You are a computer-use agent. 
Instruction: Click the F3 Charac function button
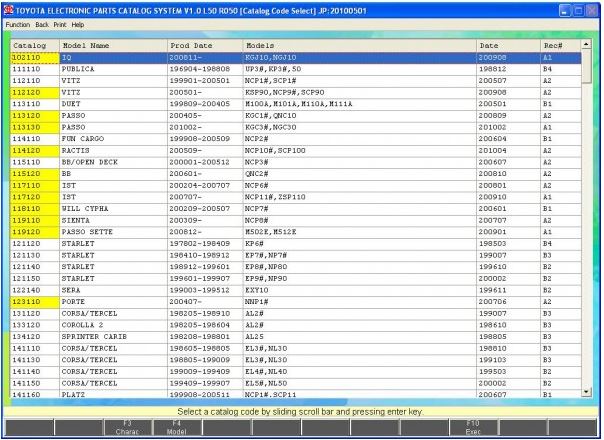click(128, 427)
